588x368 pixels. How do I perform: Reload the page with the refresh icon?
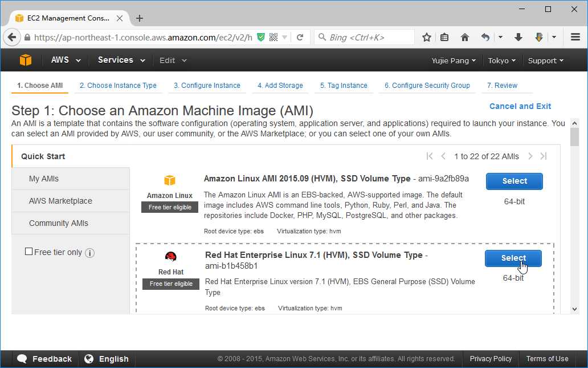coord(300,37)
